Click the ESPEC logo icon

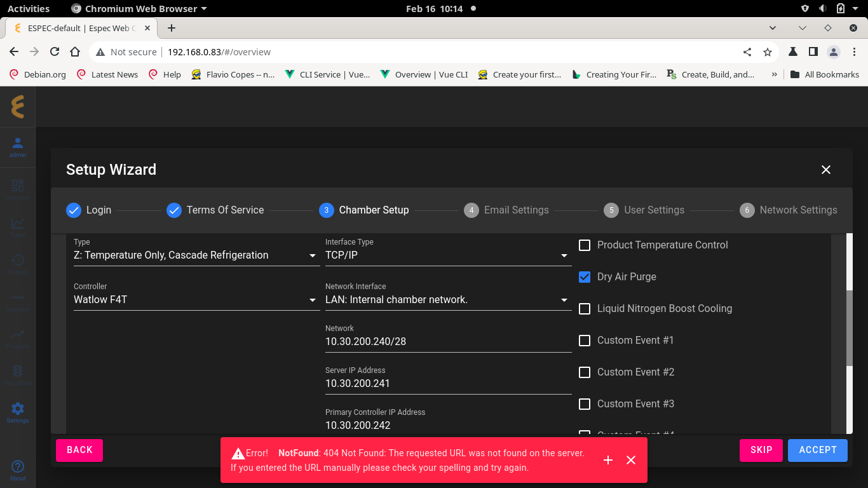(18, 106)
